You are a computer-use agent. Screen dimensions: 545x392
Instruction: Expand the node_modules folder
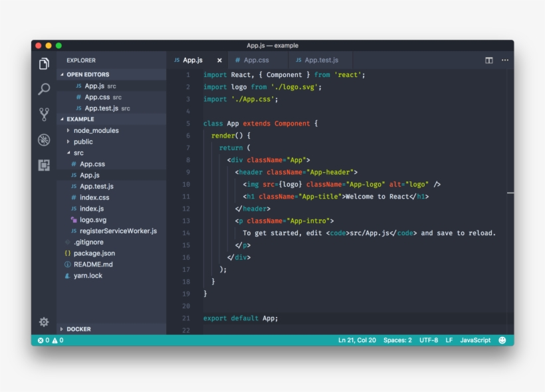96,130
